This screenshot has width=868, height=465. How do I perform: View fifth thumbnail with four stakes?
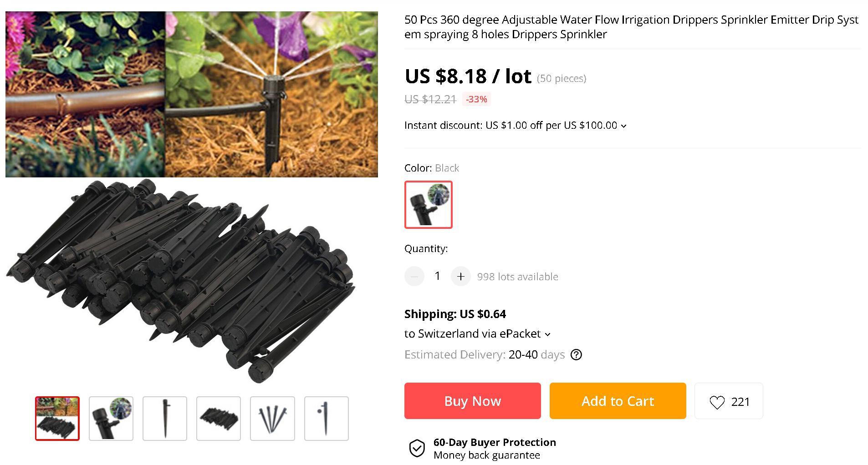(x=272, y=419)
